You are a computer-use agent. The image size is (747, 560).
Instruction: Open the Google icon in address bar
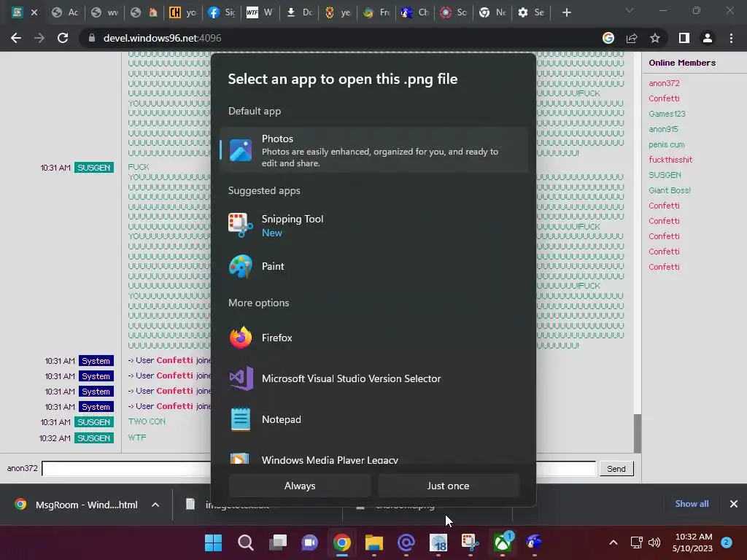[608, 38]
